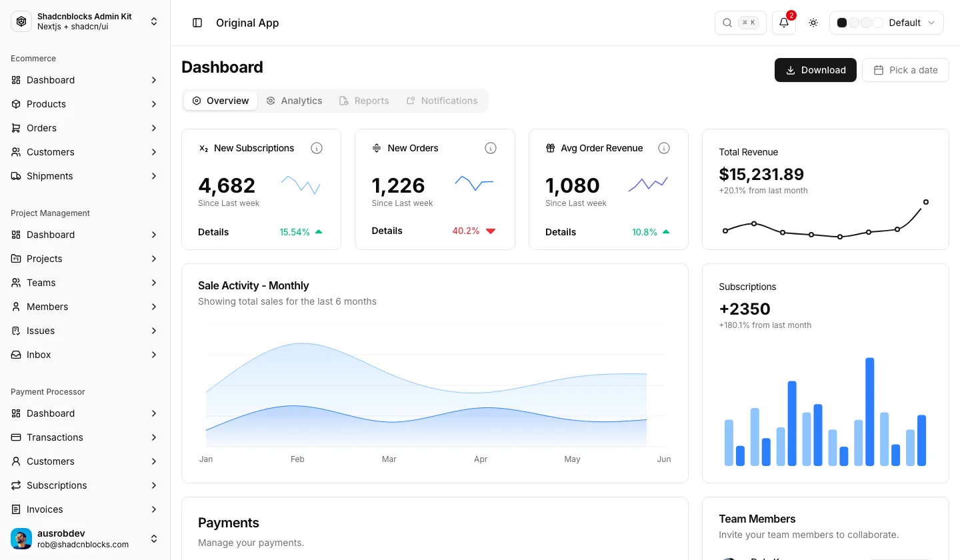The height and width of the screenshot is (560, 960).
Task: Click the search icon button
Action: (741, 23)
